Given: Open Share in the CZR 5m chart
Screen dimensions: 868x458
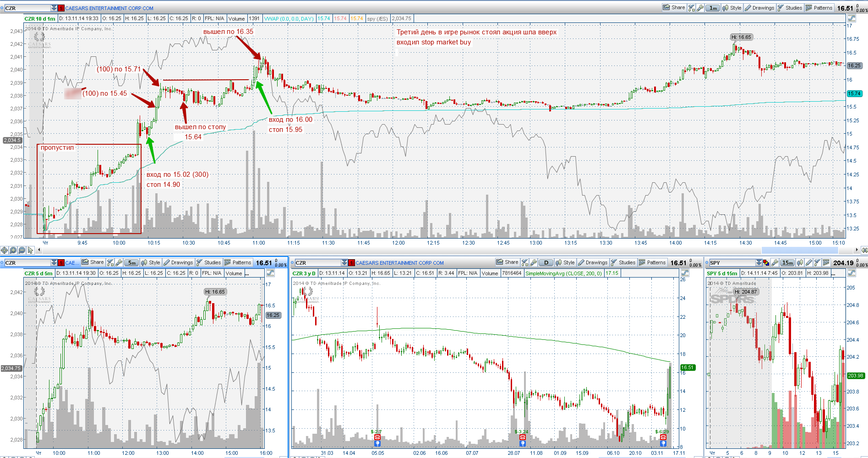Looking at the screenshot, I should [x=93, y=262].
